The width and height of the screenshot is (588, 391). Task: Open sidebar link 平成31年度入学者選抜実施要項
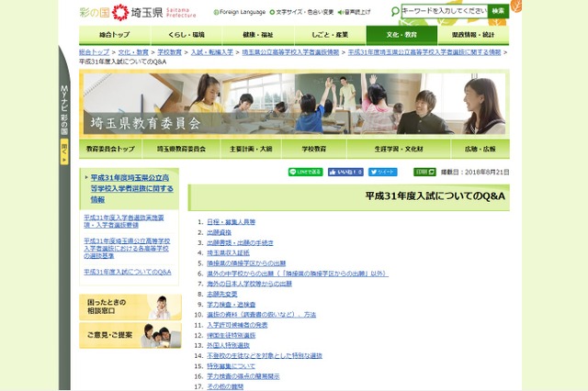(124, 221)
